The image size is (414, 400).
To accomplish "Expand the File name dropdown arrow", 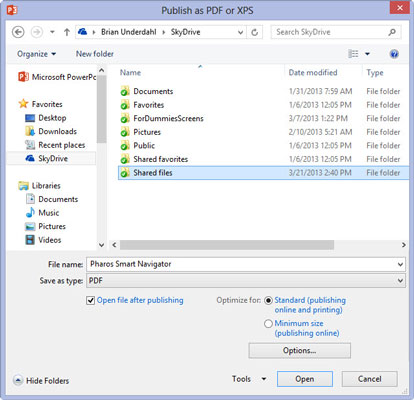I will pyautogui.click(x=400, y=265).
